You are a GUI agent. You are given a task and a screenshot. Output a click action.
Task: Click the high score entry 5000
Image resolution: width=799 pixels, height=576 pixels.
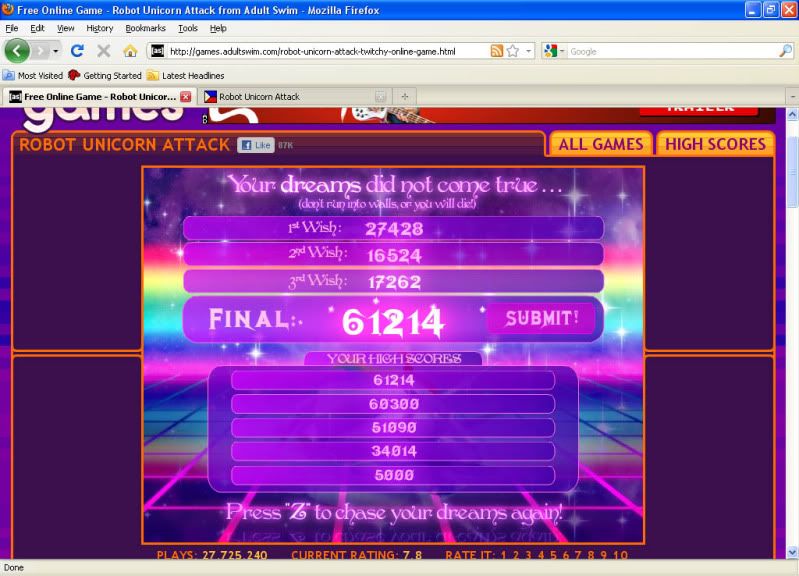pyautogui.click(x=393, y=475)
